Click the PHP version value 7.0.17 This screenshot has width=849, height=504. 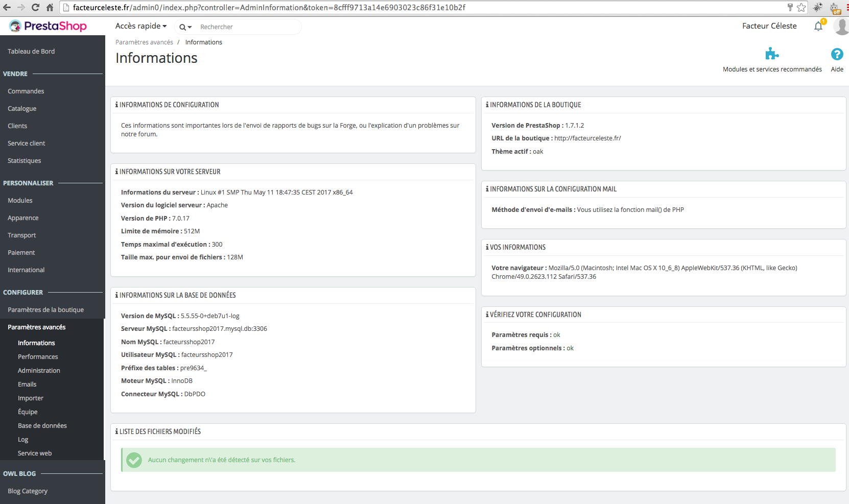click(x=181, y=219)
